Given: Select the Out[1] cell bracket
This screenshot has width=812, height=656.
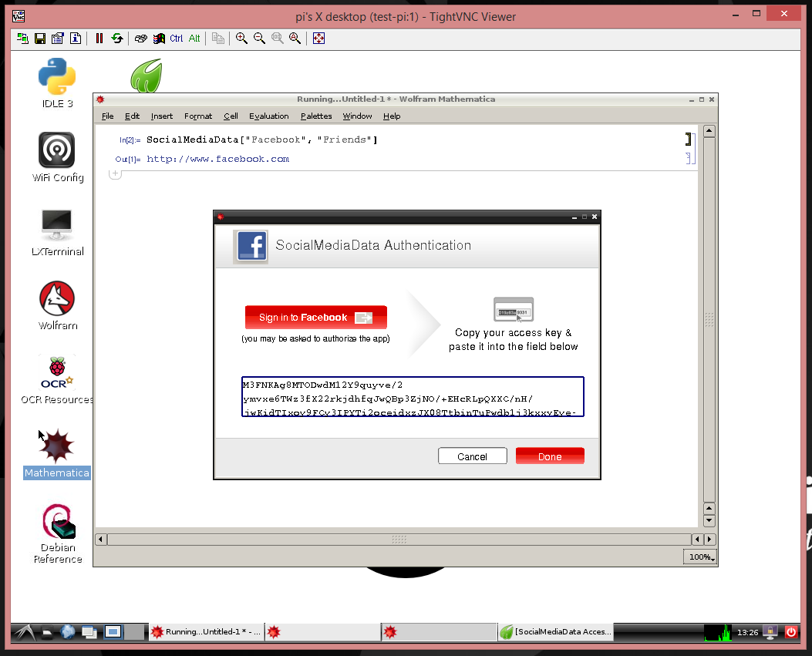Looking at the screenshot, I should tap(689, 159).
